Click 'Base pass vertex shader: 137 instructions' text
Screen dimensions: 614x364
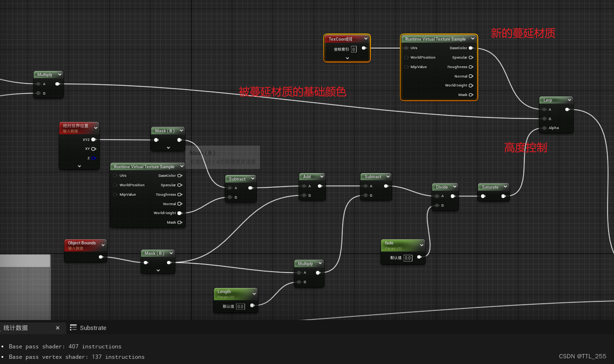click(77, 357)
